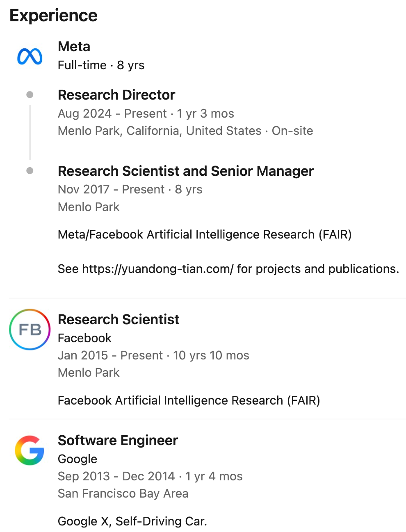Viewport: 406px width, 532px height.
Task: Click the Full-time 8 yrs tenure text
Action: pos(101,65)
